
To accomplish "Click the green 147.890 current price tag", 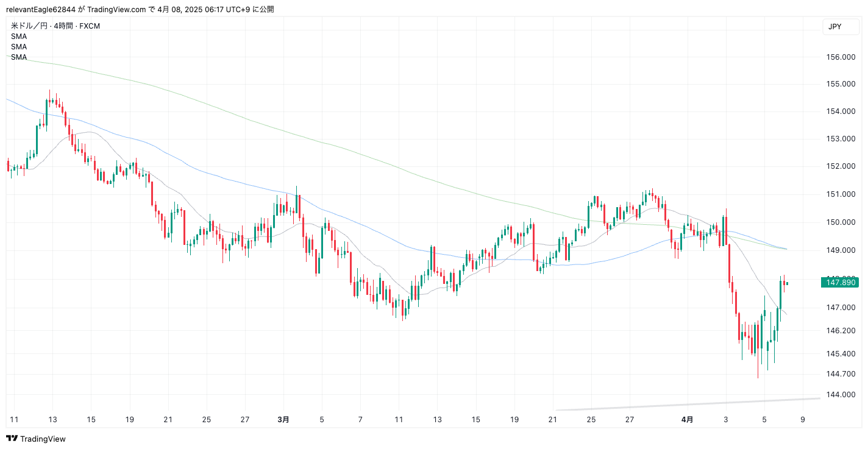I will pos(839,282).
